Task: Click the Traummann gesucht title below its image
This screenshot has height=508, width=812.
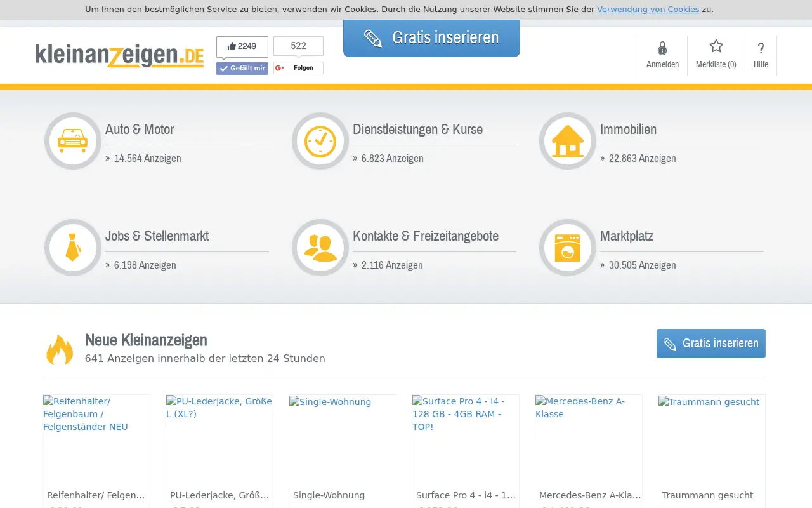Action: pyautogui.click(x=707, y=495)
